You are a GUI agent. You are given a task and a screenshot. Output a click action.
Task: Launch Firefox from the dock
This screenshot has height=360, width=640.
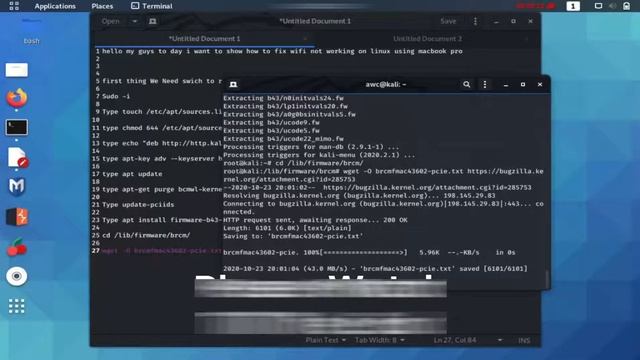17,98
